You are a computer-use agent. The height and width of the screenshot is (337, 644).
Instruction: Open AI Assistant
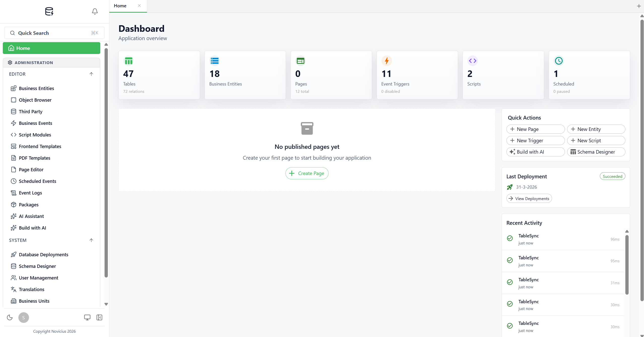(51, 216)
